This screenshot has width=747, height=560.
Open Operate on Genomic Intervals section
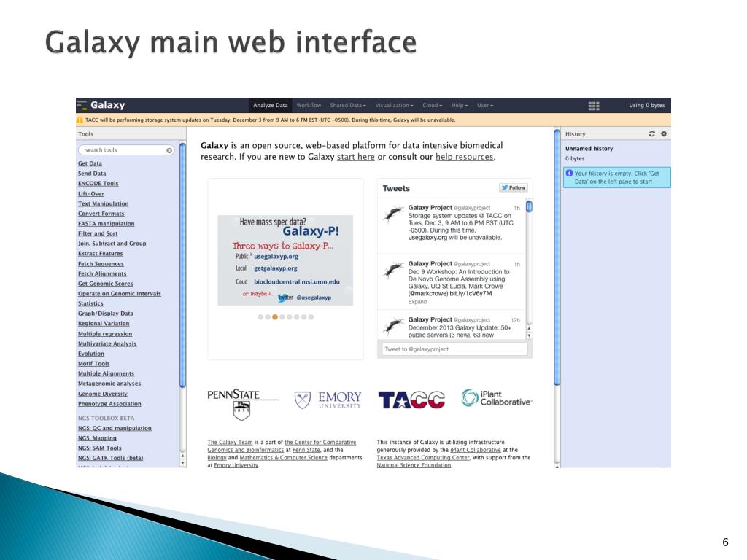click(120, 294)
